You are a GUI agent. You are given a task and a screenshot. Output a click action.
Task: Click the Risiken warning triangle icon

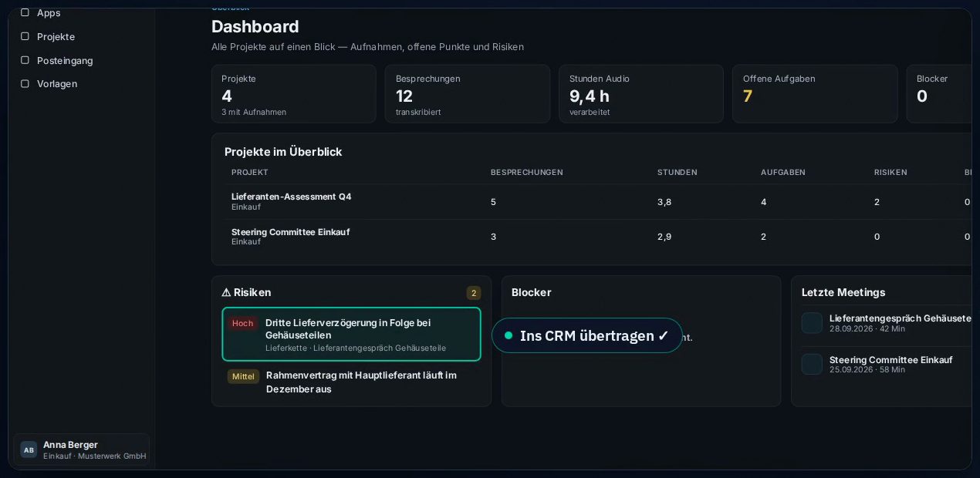226,292
